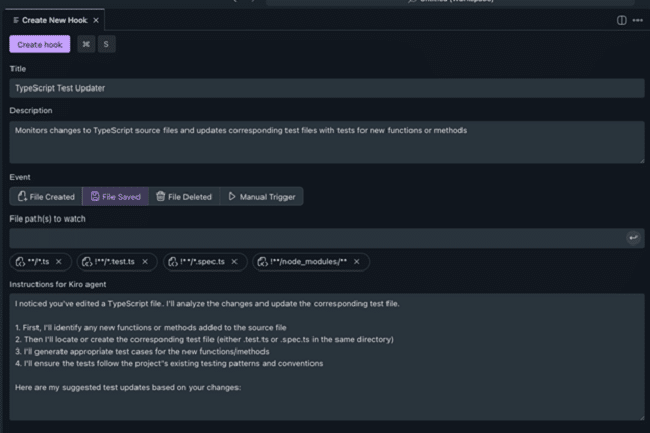
Task: Click the !**/*.test.ts chip file icon
Action: [87, 262]
